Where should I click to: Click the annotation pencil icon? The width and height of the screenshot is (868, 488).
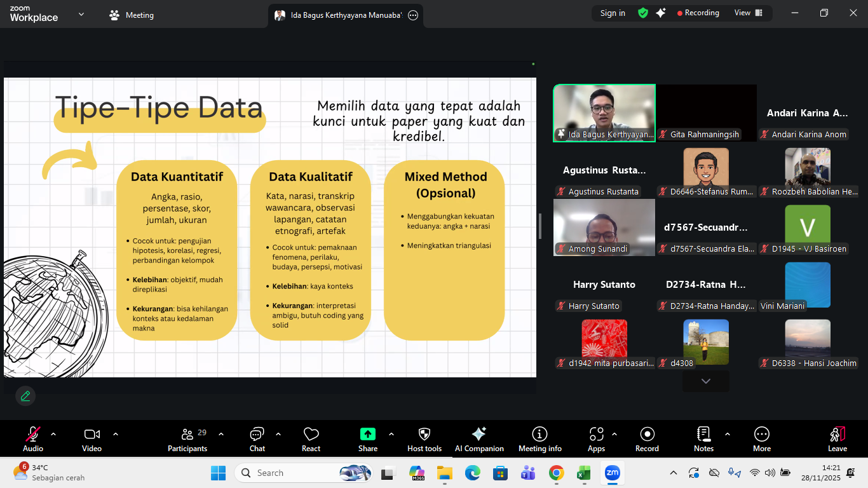[25, 396]
